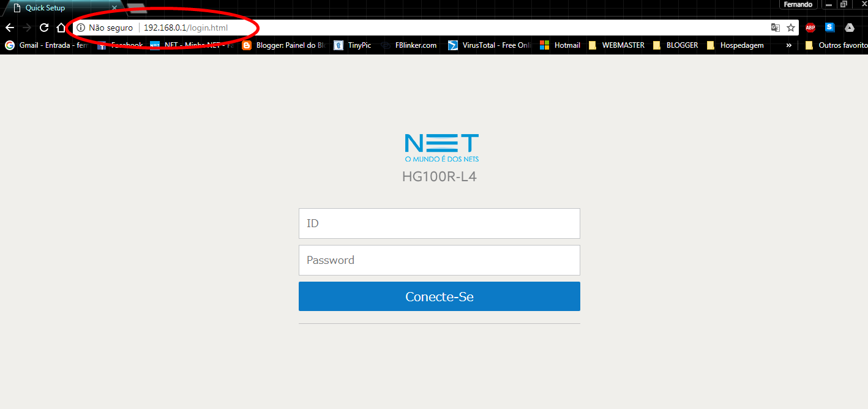The width and height of the screenshot is (868, 409).
Task: Open the Outros favoritos folder
Action: click(x=836, y=45)
